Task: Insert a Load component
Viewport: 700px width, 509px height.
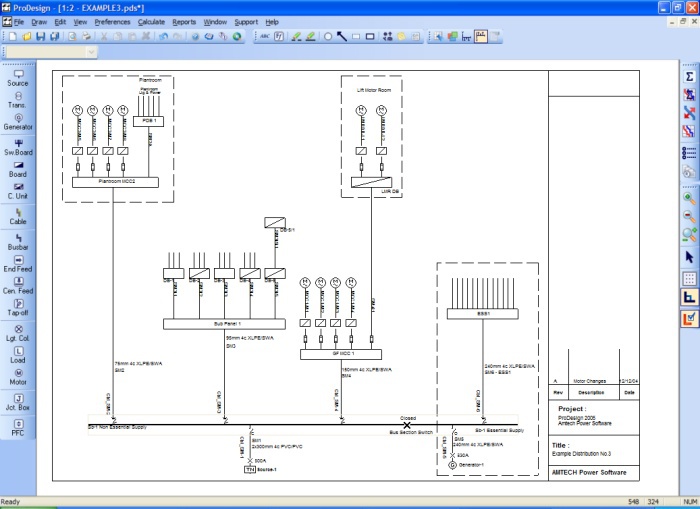Action: tap(18, 355)
